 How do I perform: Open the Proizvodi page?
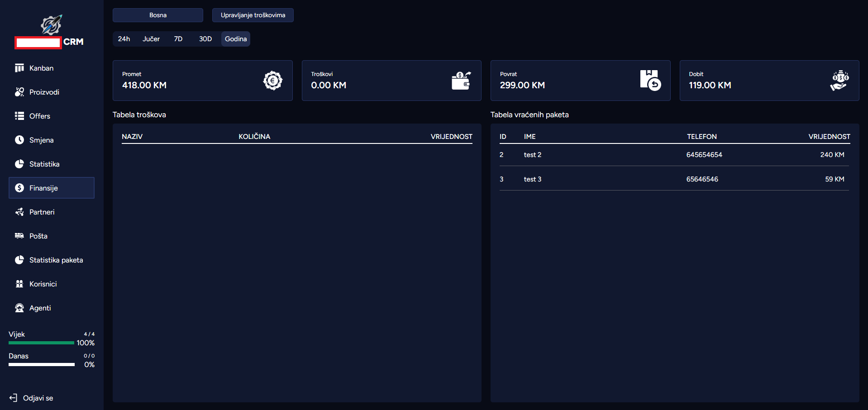(x=52, y=92)
